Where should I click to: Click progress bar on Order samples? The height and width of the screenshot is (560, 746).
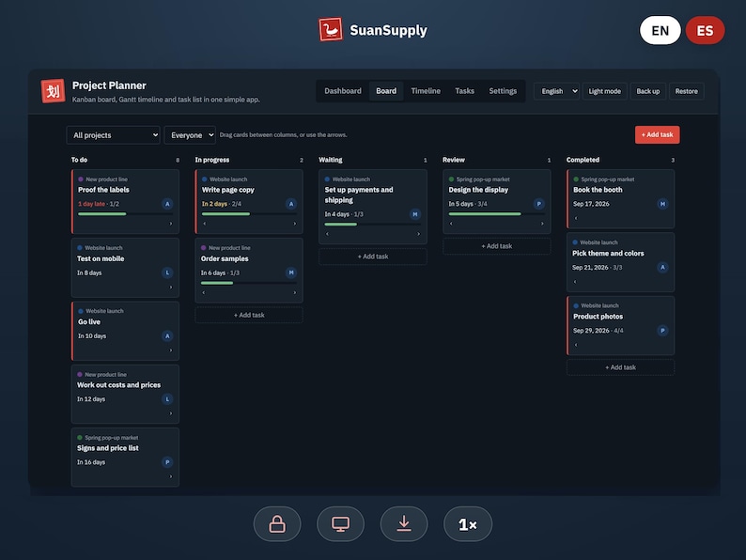[249, 283]
